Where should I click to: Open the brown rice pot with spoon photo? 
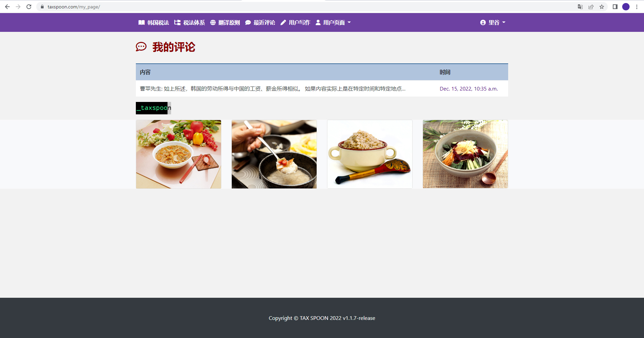[x=370, y=154]
